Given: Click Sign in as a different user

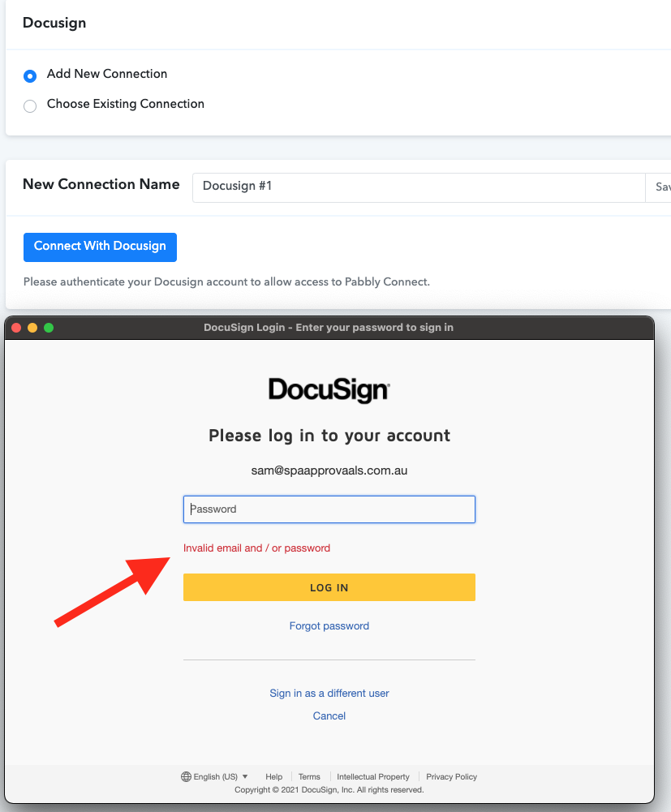Looking at the screenshot, I should coord(329,693).
